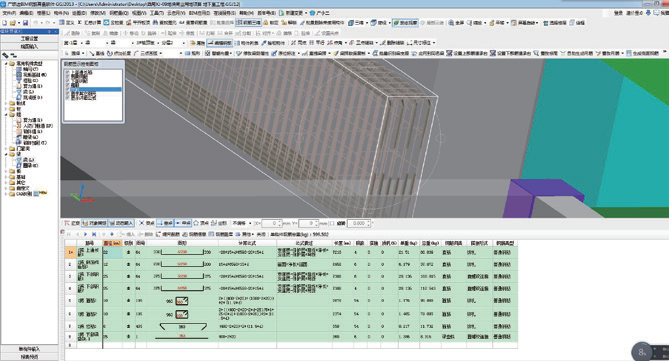
Task: Open the 构件列表 (component list)
Action: click(247, 43)
